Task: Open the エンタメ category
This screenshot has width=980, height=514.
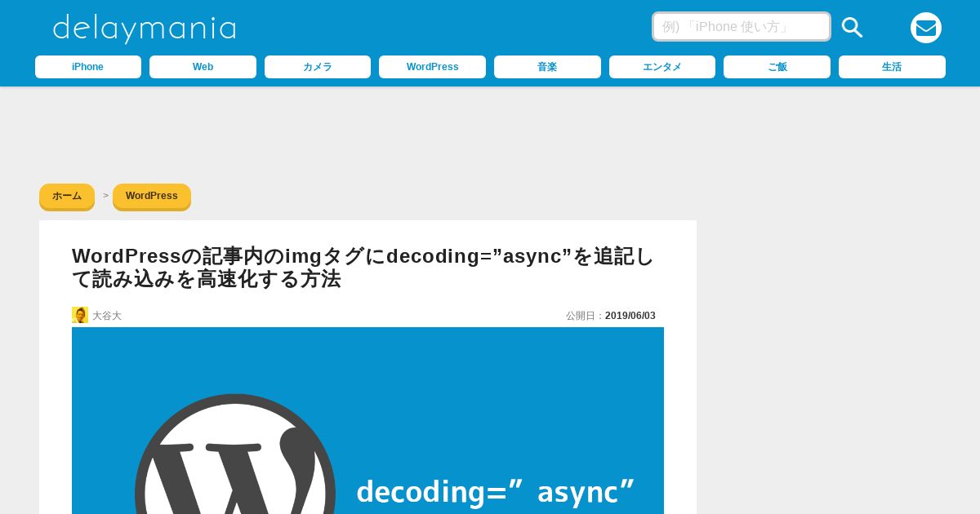Action: [662, 67]
